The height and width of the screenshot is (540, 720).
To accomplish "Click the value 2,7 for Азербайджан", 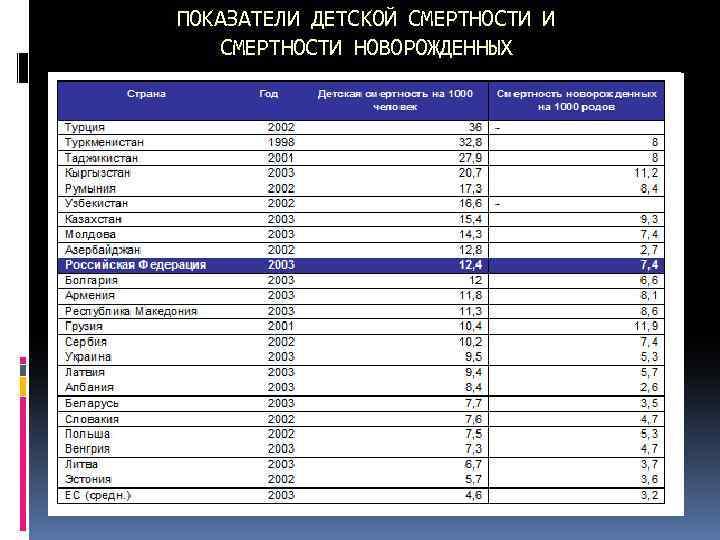I will point(649,250).
